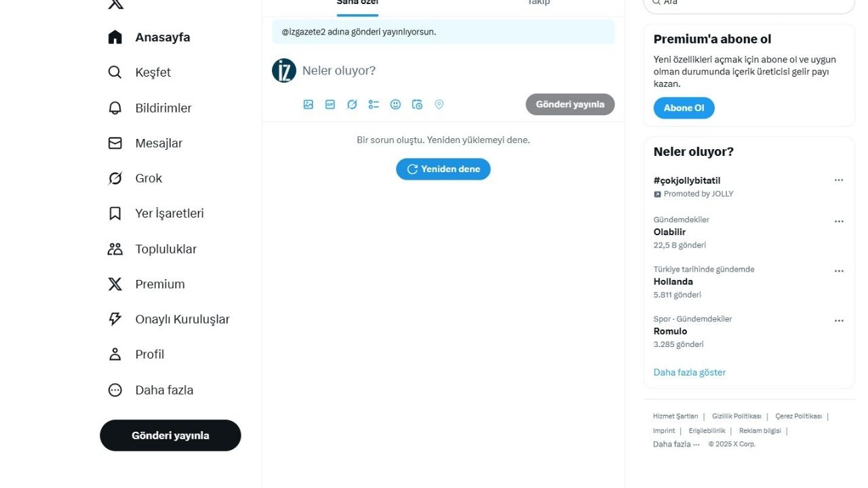Expand Daha fazla menu in sidebar

(151, 390)
